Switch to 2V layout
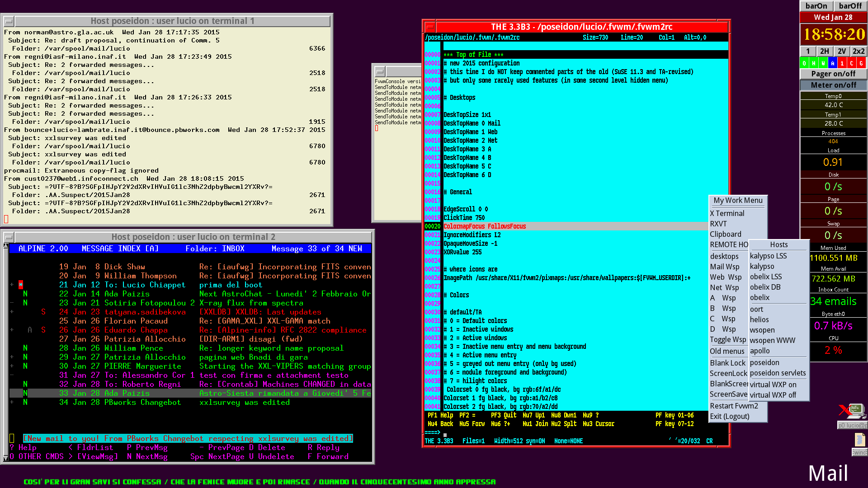 (841, 51)
